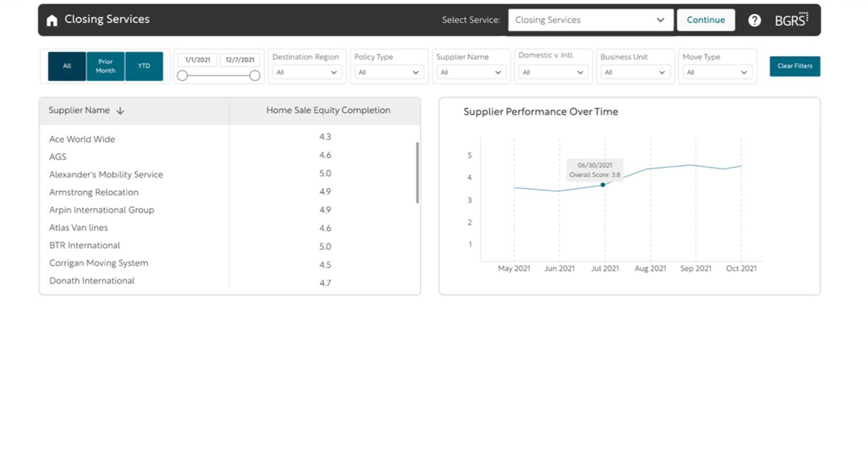The width and height of the screenshot is (868, 463).
Task: Expand the Destination Region dropdown
Action: pos(306,72)
